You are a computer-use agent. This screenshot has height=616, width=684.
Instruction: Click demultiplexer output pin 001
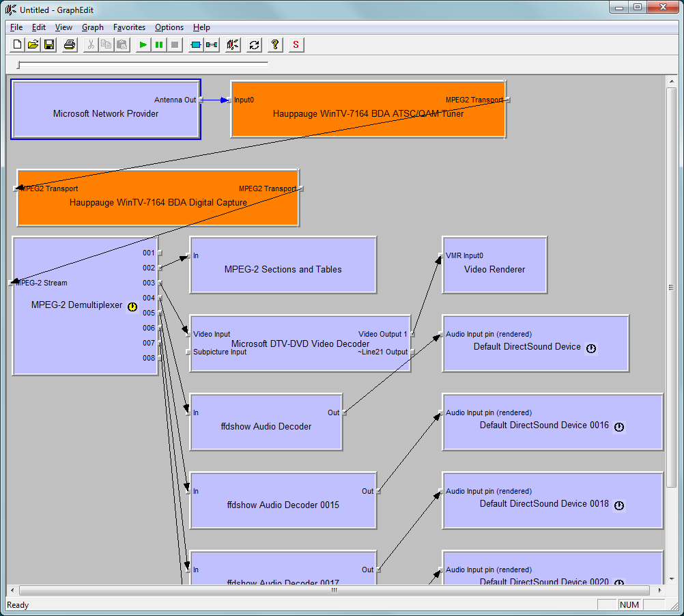point(160,253)
